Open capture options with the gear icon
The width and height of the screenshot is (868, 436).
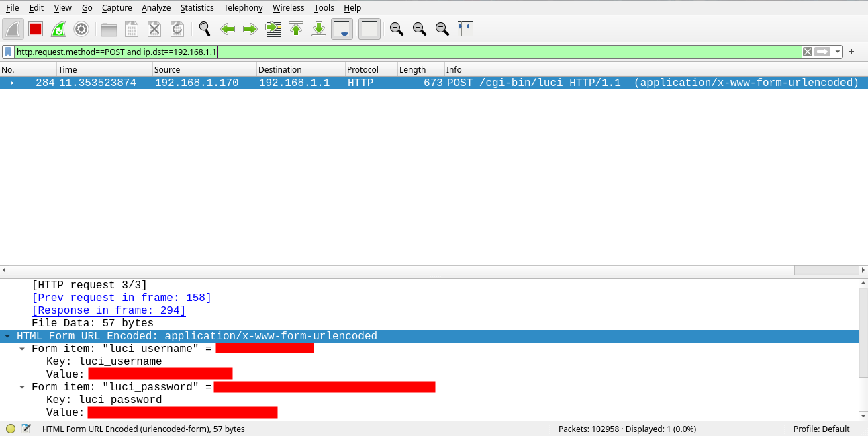tap(82, 29)
